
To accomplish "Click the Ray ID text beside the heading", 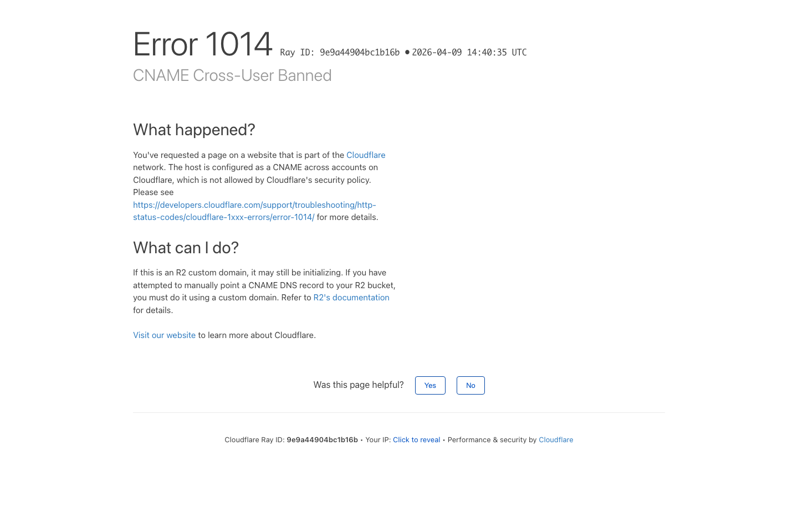I will (339, 53).
